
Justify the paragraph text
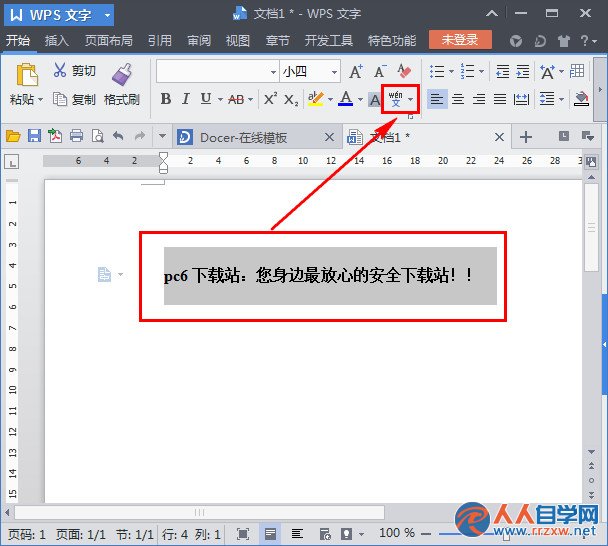tap(500, 99)
